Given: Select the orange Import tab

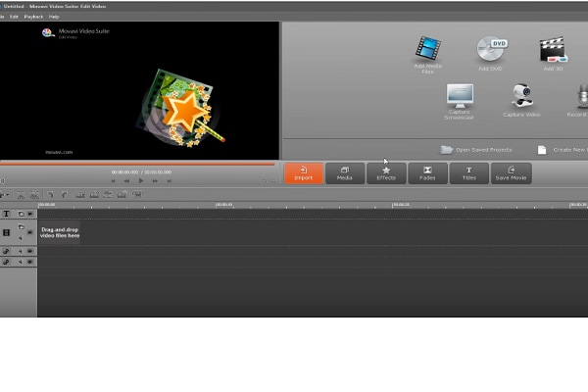Looking at the screenshot, I should [304, 173].
